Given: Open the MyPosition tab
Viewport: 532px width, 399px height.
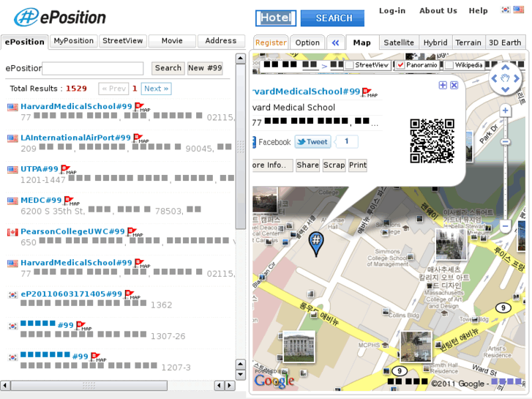Looking at the screenshot, I should (74, 41).
